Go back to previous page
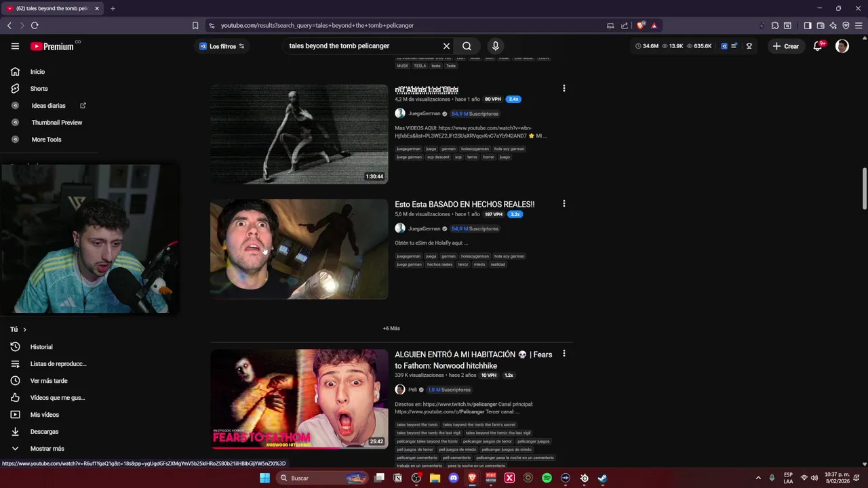This screenshot has width=868, height=488. (x=9, y=26)
